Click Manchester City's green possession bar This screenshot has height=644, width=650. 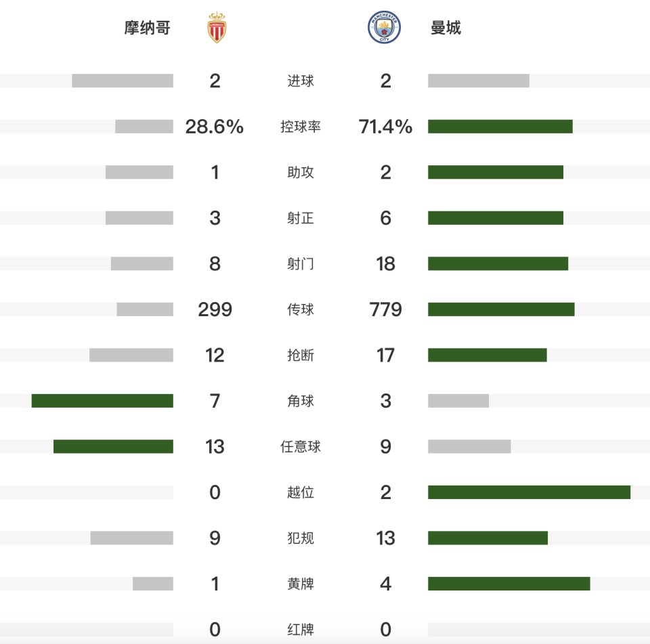(500, 127)
